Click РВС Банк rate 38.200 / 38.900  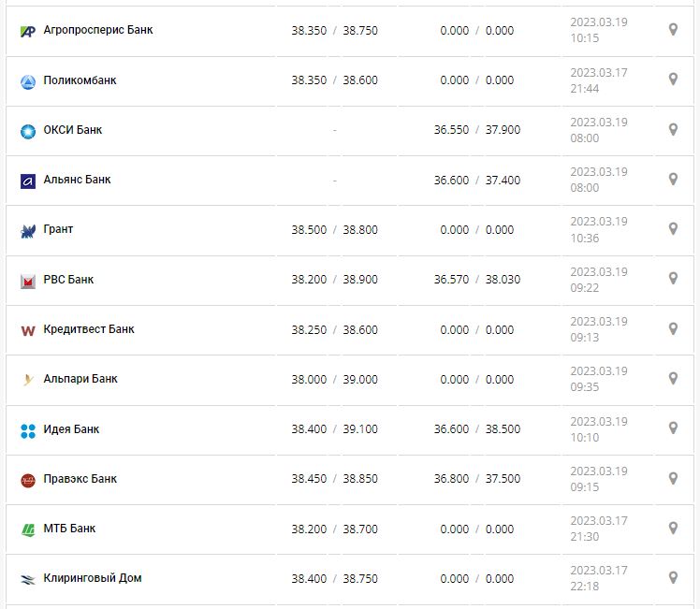coord(334,280)
